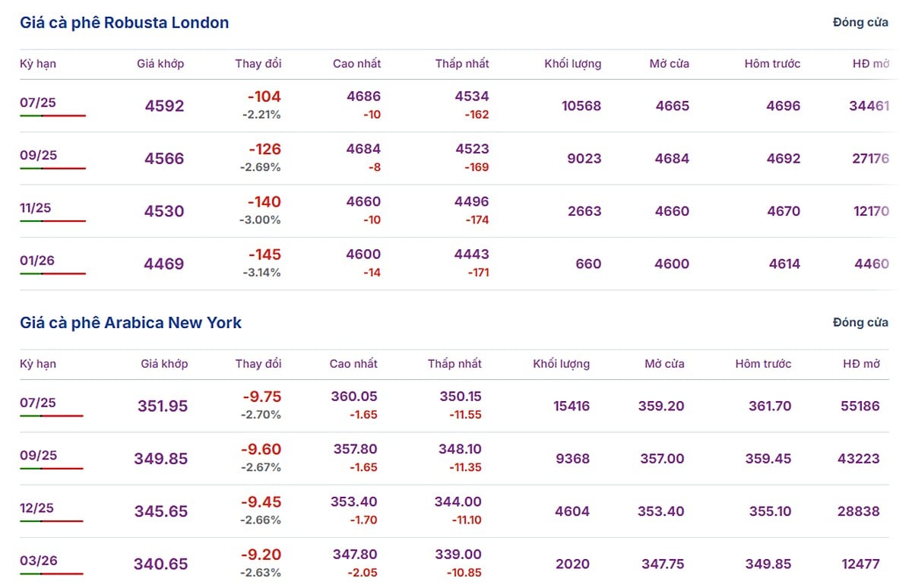Viewport: 912px width, 588px height.
Task: Open the 03/26 Arabica contract term
Action: point(38,561)
